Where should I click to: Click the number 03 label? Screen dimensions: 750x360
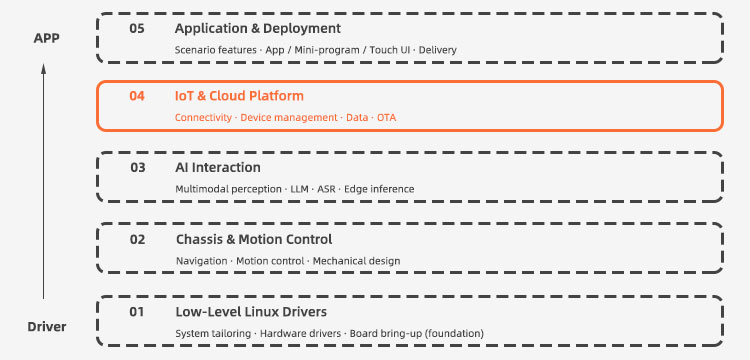click(138, 168)
